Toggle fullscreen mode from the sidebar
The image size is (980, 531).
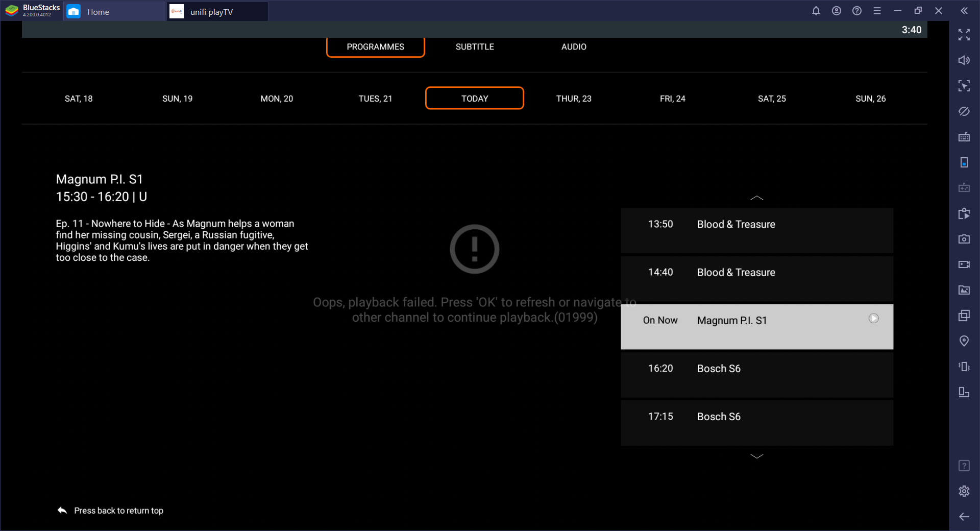point(964,35)
